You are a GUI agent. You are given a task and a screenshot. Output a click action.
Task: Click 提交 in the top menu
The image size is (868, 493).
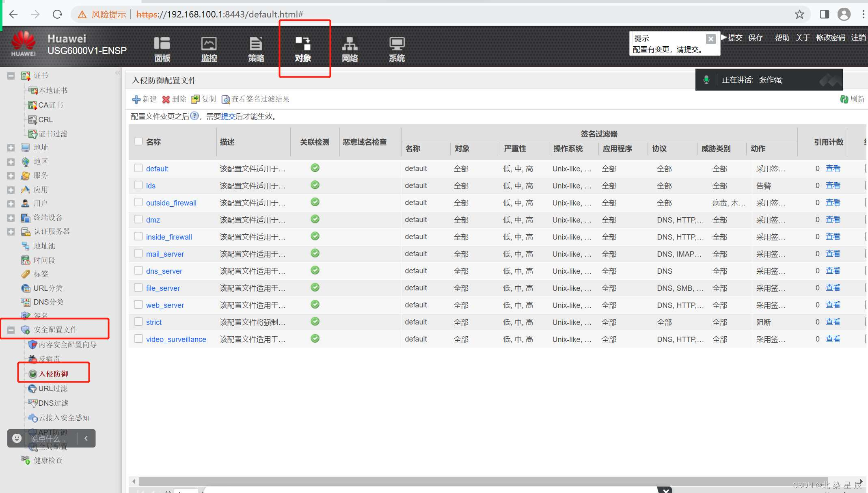click(x=735, y=38)
